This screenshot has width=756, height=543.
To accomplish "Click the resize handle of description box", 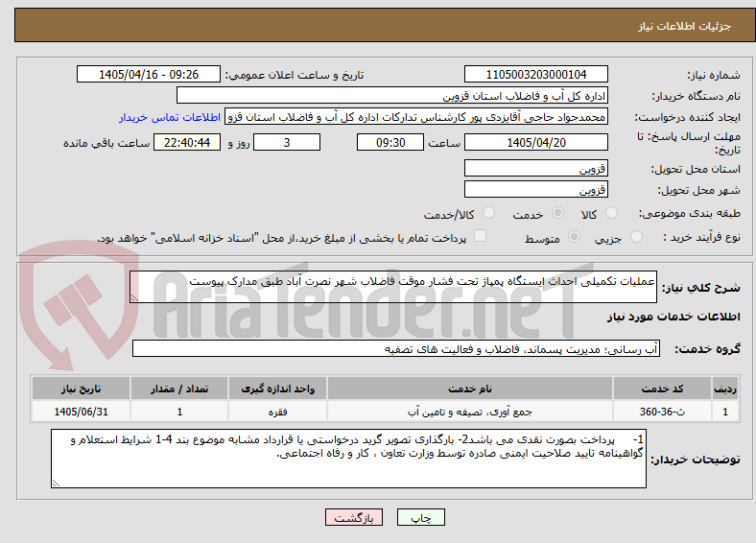I will pyautogui.click(x=134, y=298).
